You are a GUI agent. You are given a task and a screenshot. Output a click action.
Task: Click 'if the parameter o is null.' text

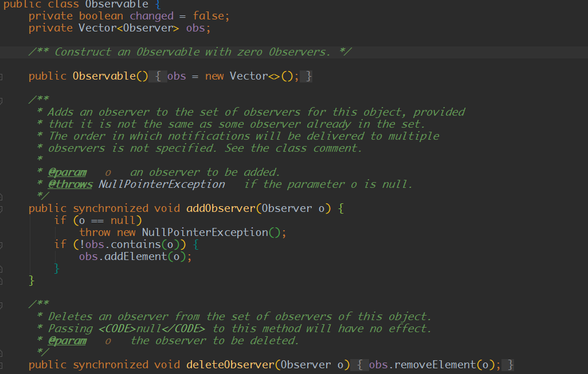click(x=328, y=184)
